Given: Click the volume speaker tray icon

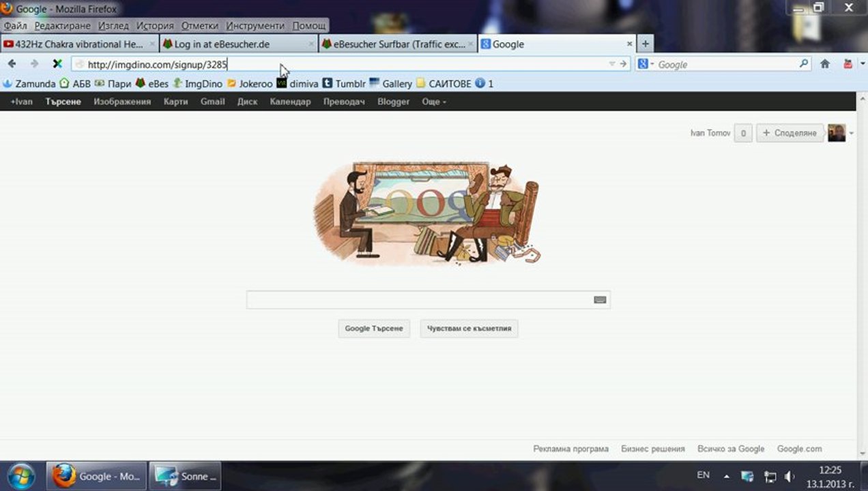Looking at the screenshot, I should [x=790, y=477].
